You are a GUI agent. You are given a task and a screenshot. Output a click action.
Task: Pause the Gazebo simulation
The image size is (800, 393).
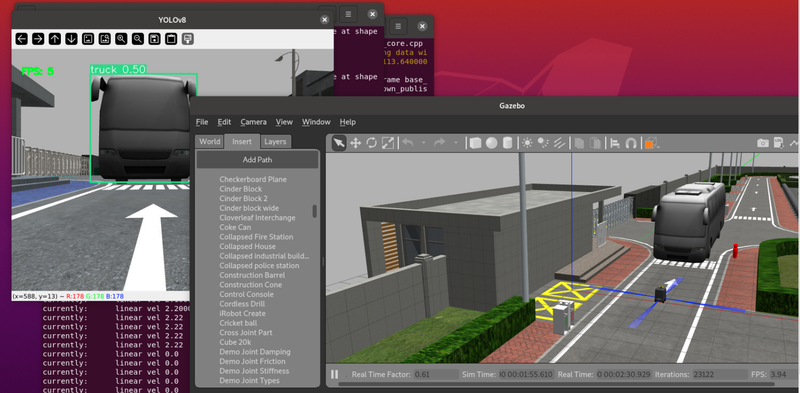coord(334,375)
